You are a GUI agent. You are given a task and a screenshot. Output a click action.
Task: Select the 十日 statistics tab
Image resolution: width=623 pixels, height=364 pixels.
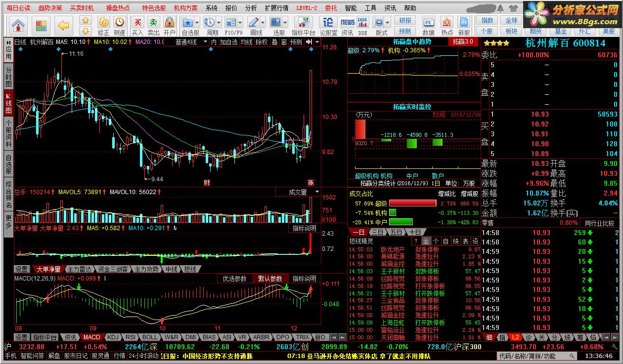(415, 232)
